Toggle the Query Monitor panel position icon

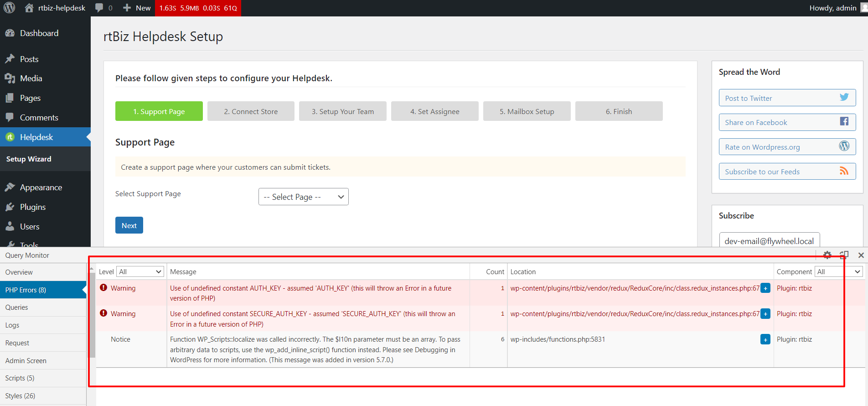[x=844, y=255]
